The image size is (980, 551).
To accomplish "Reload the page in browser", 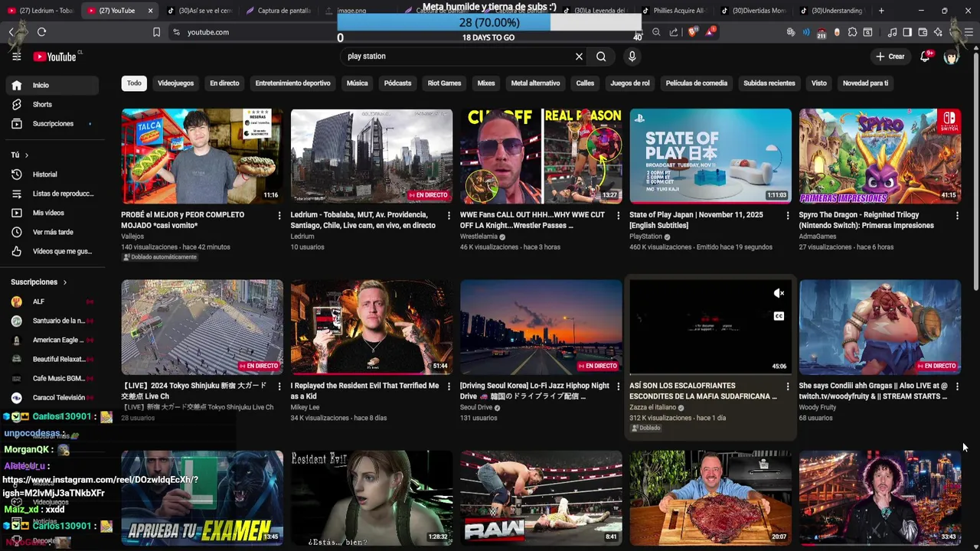I will click(x=41, y=32).
